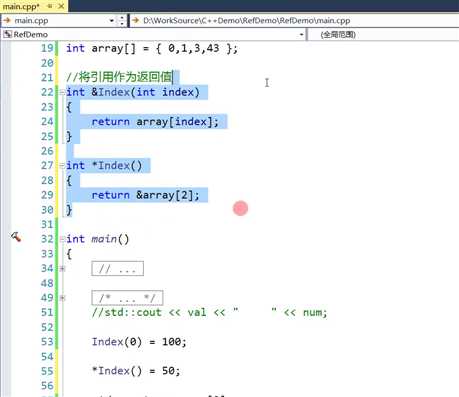Click 'Index(0) = 100;' on line 53
The height and width of the screenshot is (397, 459).
pyautogui.click(x=139, y=342)
